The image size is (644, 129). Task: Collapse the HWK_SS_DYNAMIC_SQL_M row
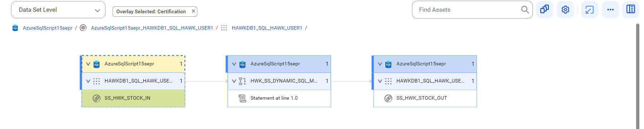pyautogui.click(x=234, y=81)
